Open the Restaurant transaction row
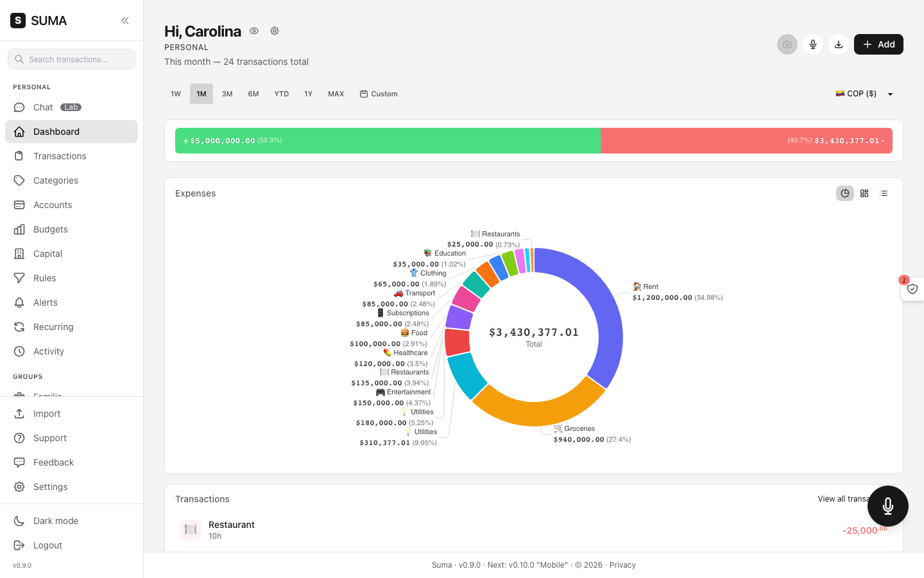This screenshot has height=578, width=924. tap(534, 530)
